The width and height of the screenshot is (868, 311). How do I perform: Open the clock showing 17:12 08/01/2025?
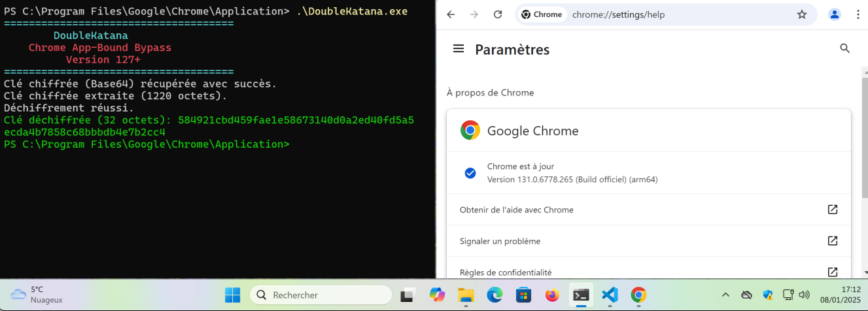841,295
